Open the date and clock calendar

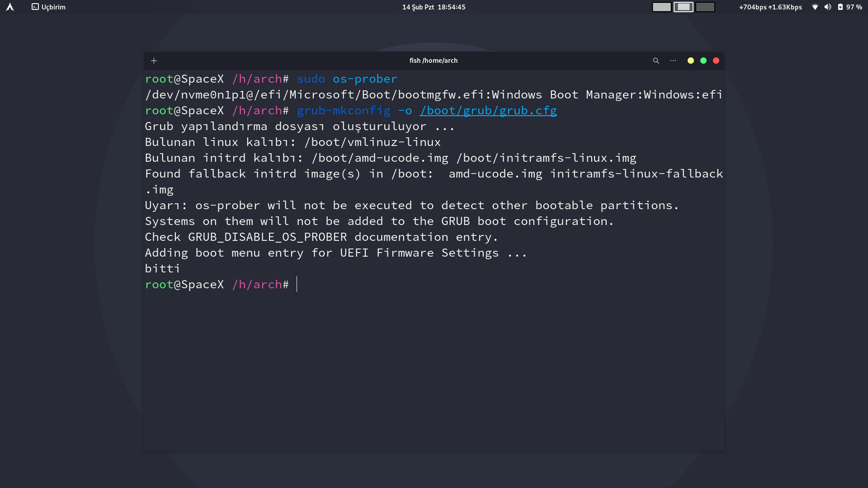(434, 7)
